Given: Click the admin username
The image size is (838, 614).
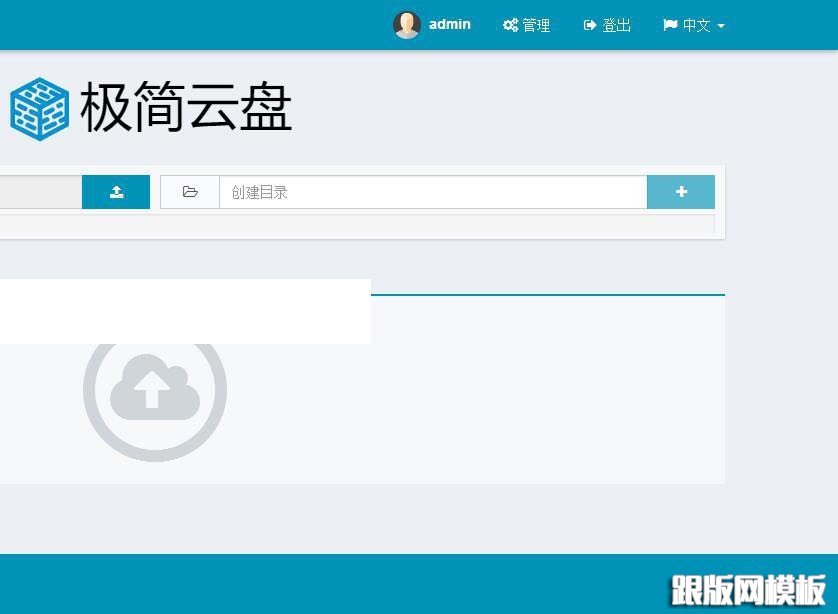Looking at the screenshot, I should (450, 24).
